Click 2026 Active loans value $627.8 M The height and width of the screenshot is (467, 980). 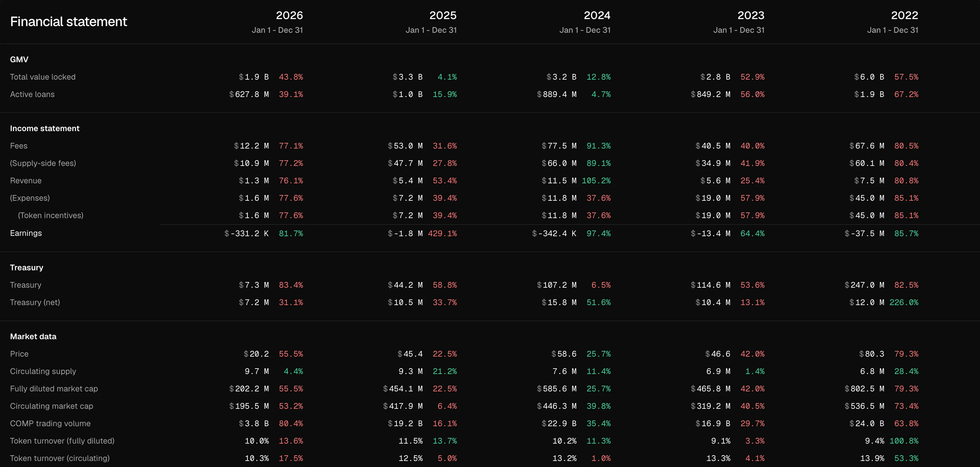coord(249,94)
